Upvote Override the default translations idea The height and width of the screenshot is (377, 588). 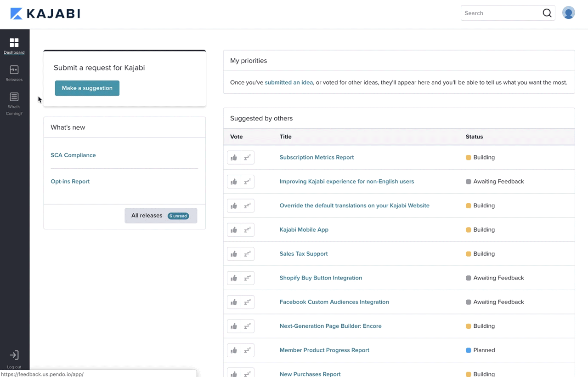tap(234, 206)
